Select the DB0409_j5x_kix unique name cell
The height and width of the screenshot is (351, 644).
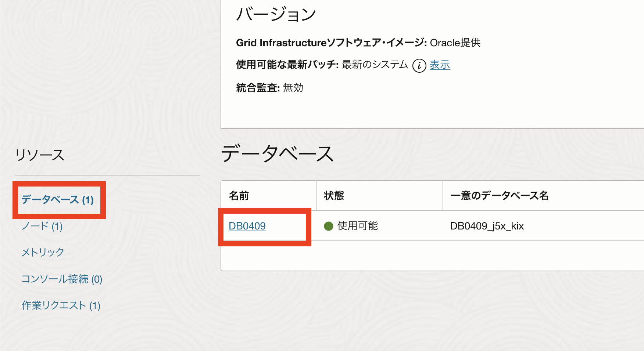pos(487,226)
